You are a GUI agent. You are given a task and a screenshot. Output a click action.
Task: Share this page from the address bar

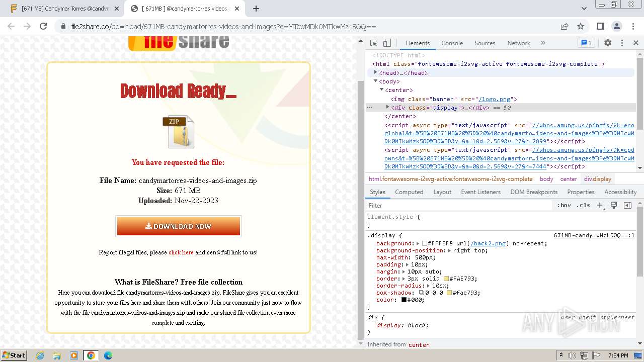pyautogui.click(x=565, y=26)
